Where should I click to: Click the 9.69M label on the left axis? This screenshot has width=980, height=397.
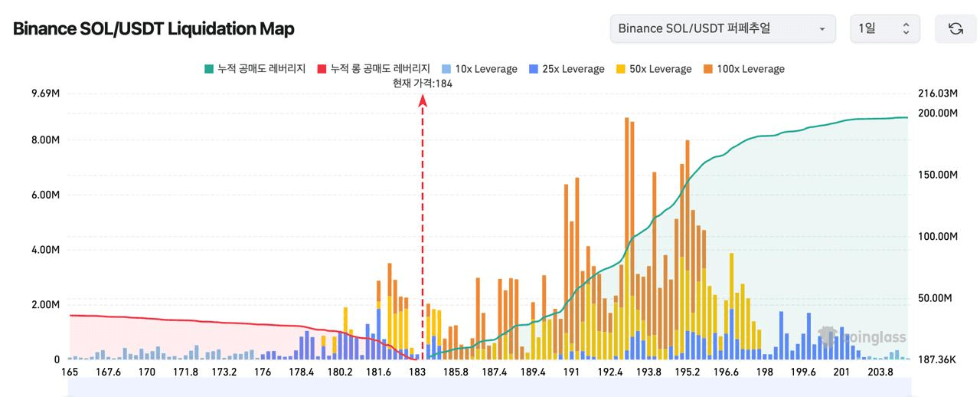coord(45,94)
